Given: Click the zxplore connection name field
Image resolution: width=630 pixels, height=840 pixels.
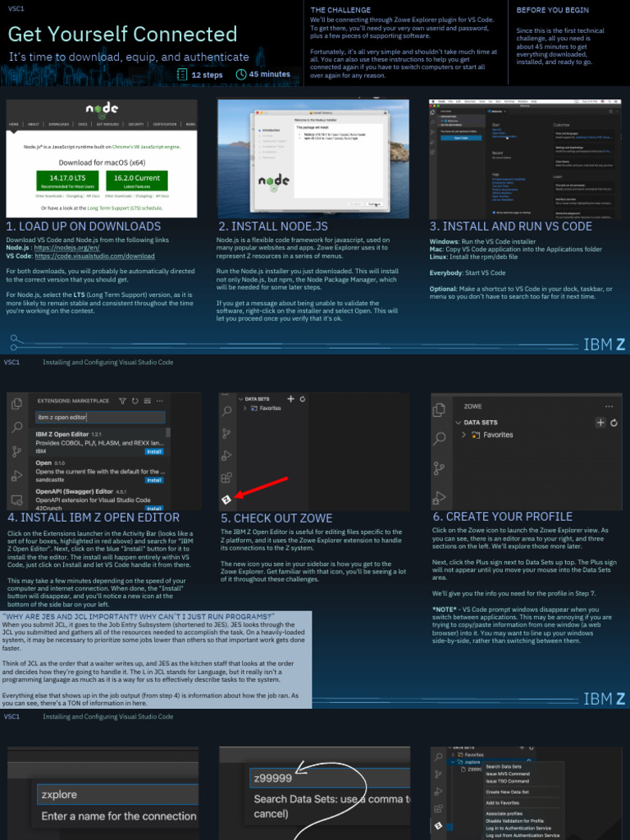Looking at the screenshot, I should 118,794.
